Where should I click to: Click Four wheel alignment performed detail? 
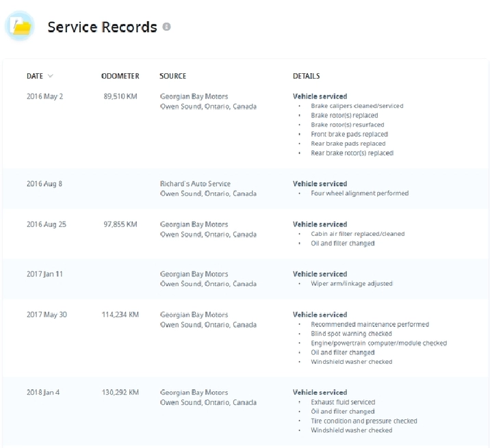(x=359, y=194)
